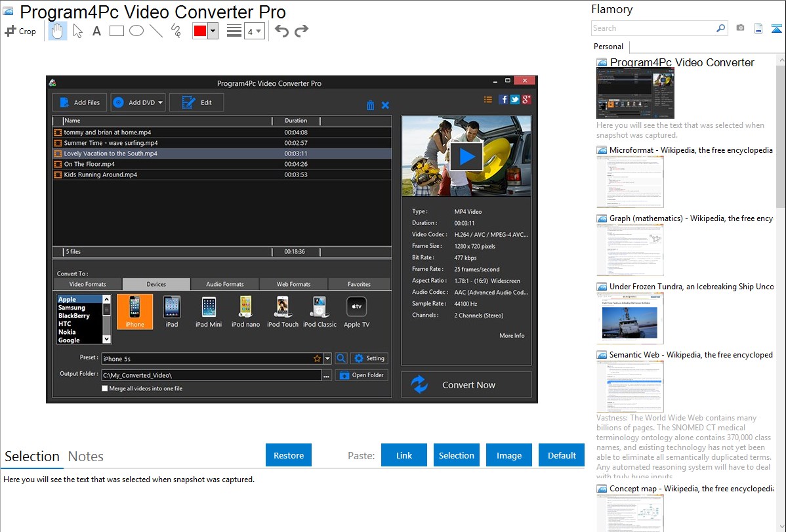Open the Under Frozen Tundra snapshot thumbnail
The width and height of the screenshot is (786, 532).
pyautogui.click(x=630, y=319)
